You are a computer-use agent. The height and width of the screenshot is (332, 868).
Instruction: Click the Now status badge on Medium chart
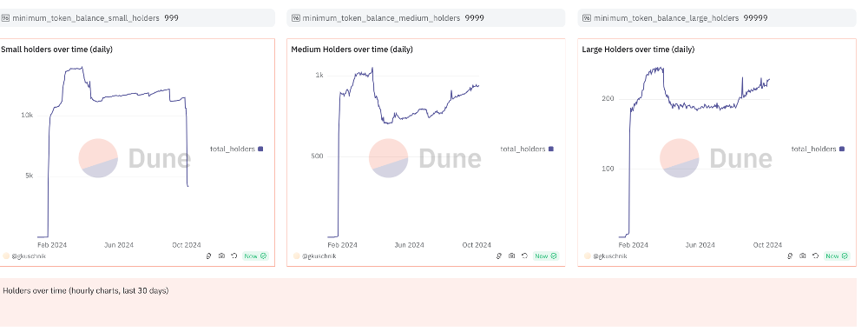546,256
